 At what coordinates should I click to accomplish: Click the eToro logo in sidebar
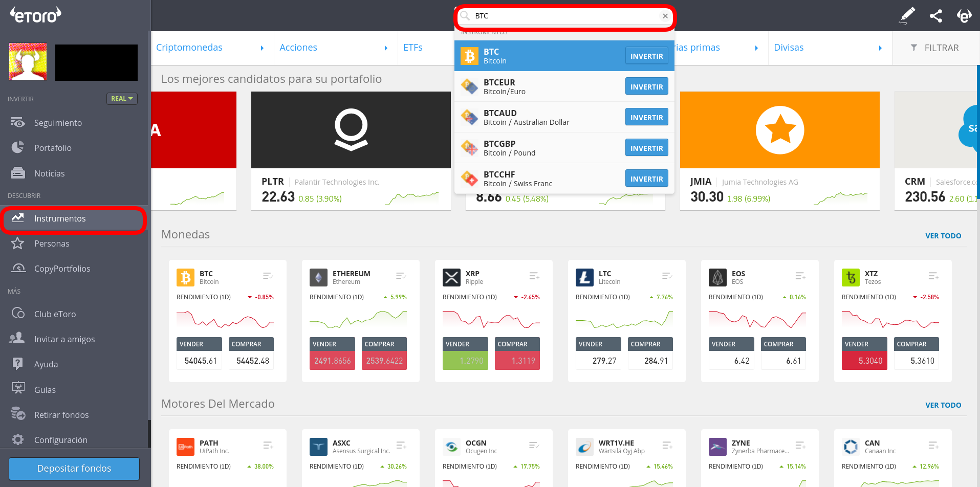click(x=36, y=15)
